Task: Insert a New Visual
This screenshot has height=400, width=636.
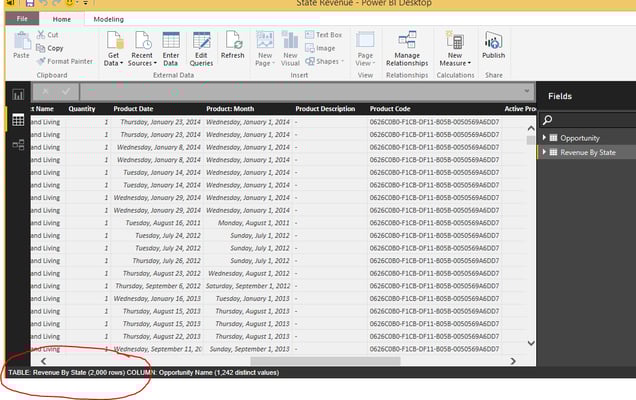Action: 290,49
